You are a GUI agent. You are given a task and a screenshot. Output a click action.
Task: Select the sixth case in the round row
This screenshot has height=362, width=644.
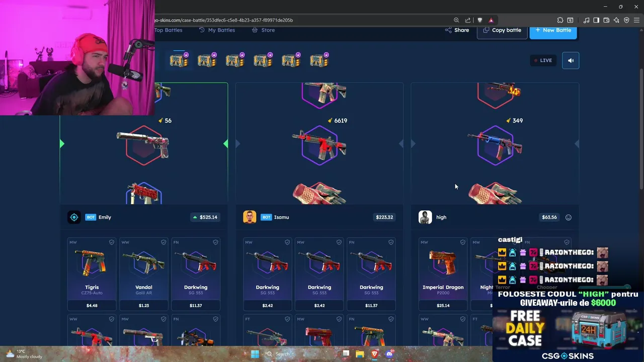(319, 60)
